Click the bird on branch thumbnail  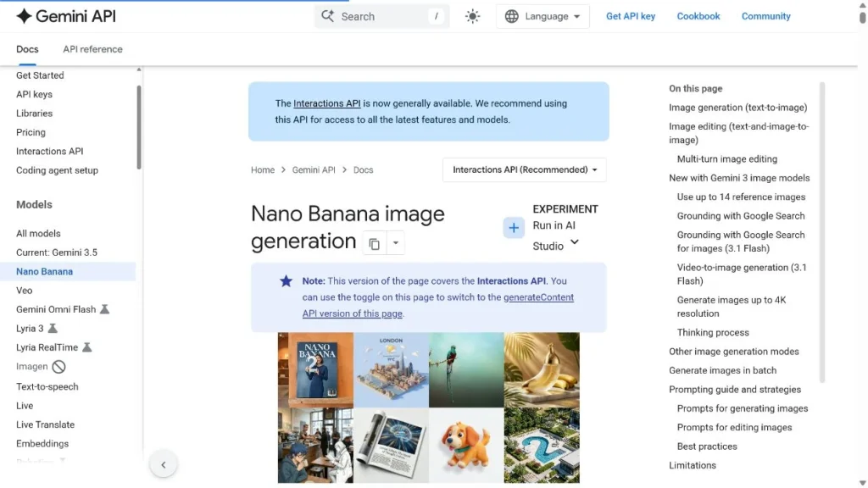466,370
